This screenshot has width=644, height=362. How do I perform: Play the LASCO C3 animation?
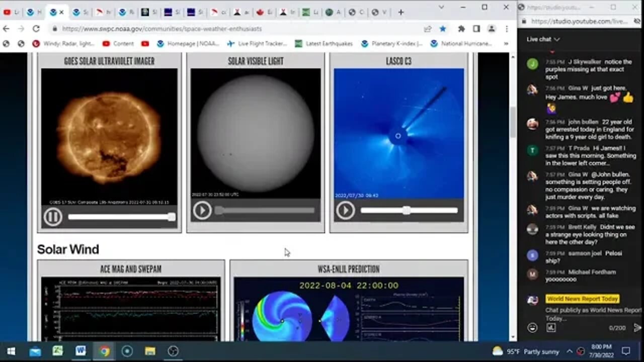345,210
